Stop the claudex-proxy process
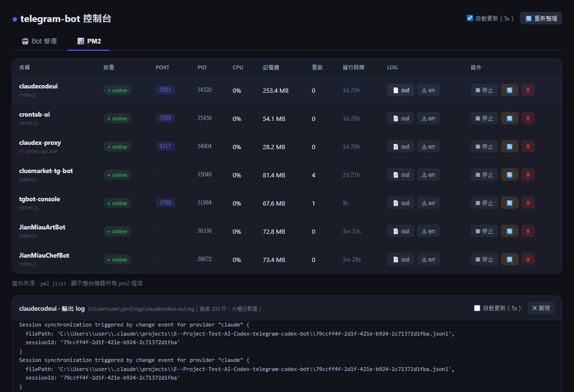 pyautogui.click(x=484, y=146)
